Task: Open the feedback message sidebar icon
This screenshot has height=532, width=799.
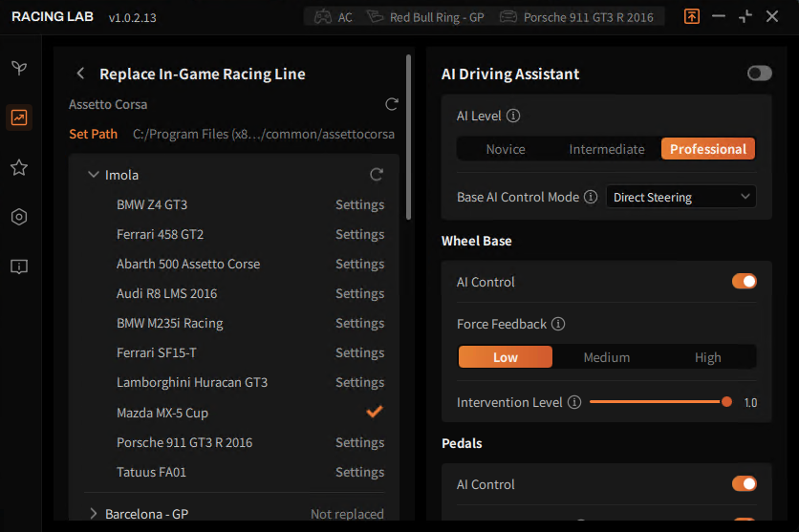Action: [x=19, y=266]
